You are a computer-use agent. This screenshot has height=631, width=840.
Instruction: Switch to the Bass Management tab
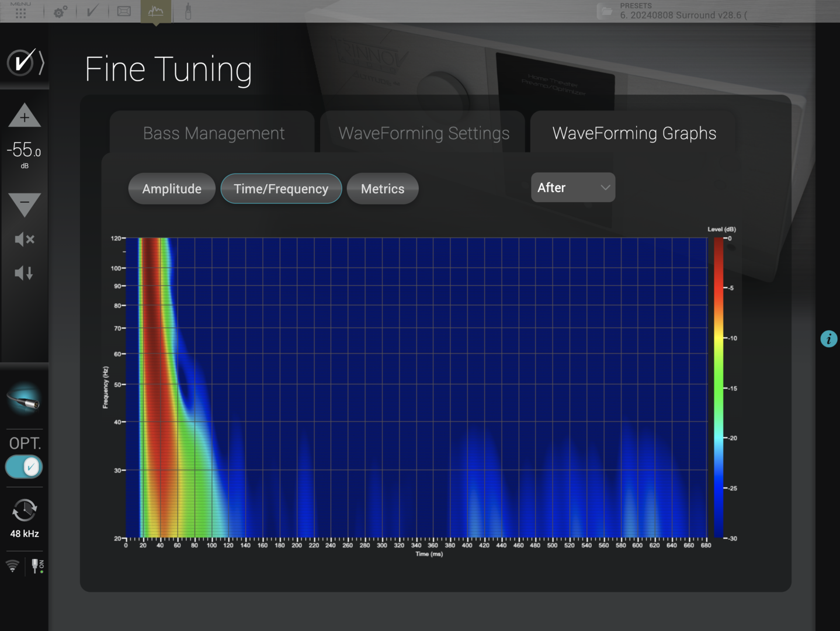(x=213, y=133)
